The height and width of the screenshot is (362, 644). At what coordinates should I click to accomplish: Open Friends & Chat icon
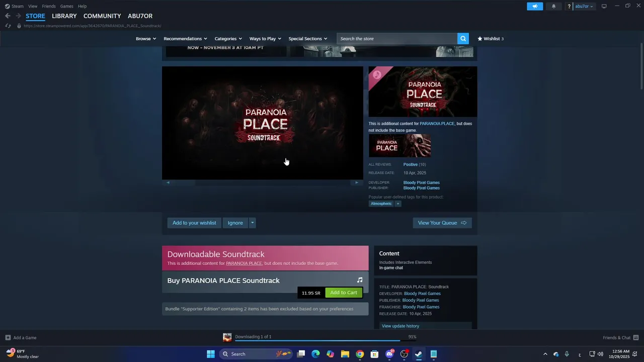point(636,337)
